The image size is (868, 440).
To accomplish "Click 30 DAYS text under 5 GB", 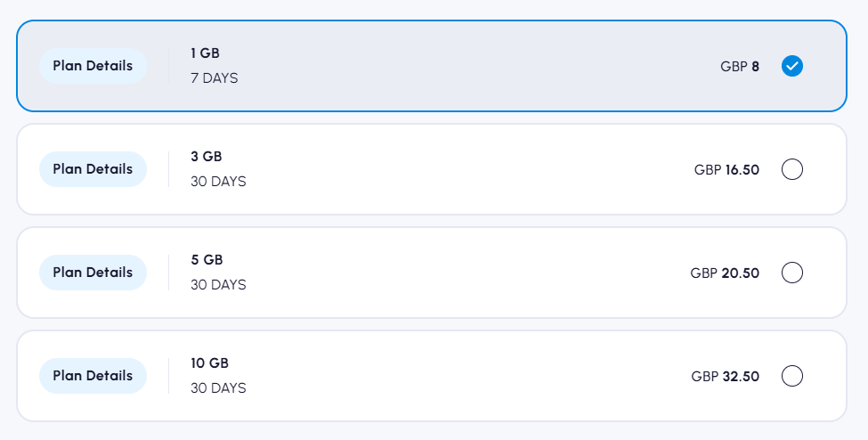I will tap(218, 285).
